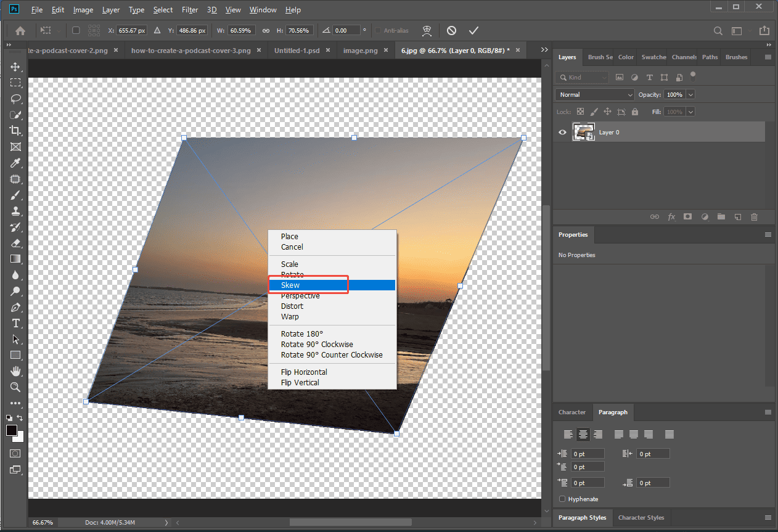Open the Normal blending mode dropdown
778x532 pixels.
(594, 94)
